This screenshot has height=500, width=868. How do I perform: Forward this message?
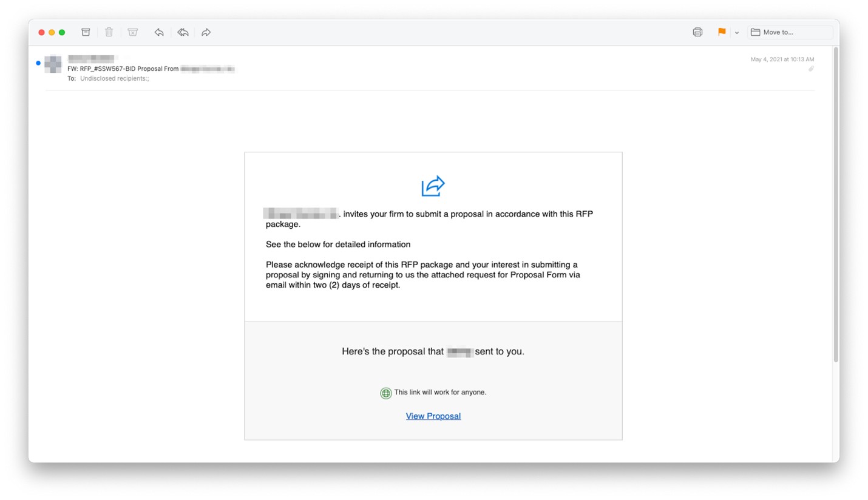pyautogui.click(x=206, y=32)
